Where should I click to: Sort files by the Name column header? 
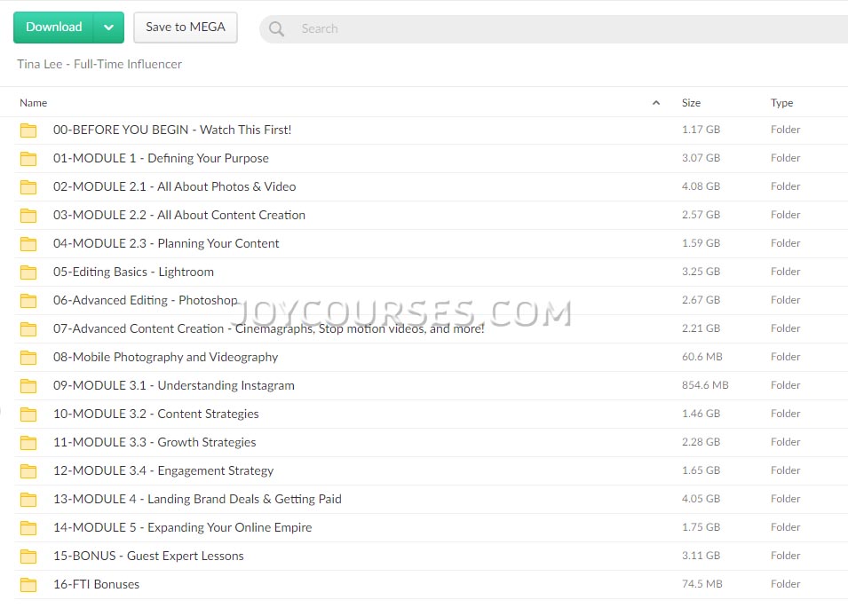34,103
